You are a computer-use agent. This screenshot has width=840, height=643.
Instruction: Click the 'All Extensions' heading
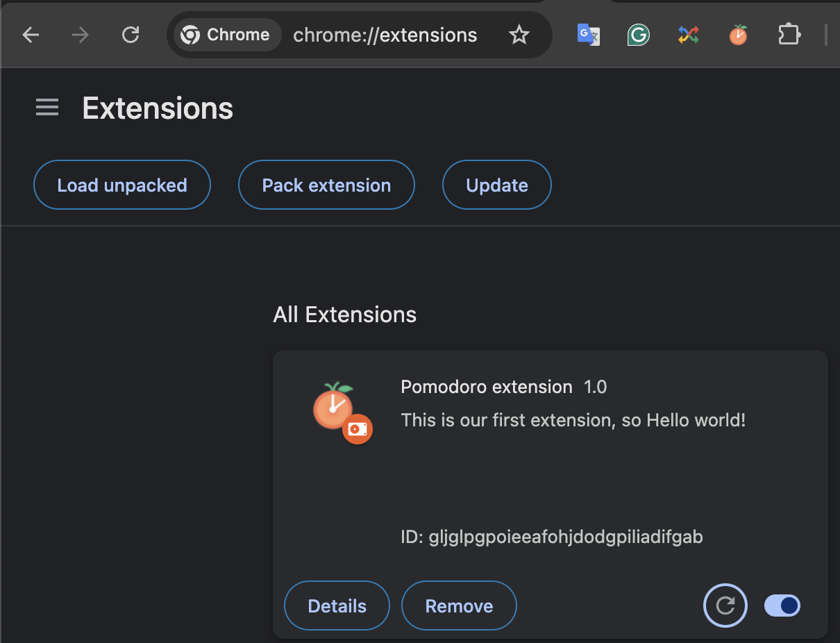click(345, 315)
